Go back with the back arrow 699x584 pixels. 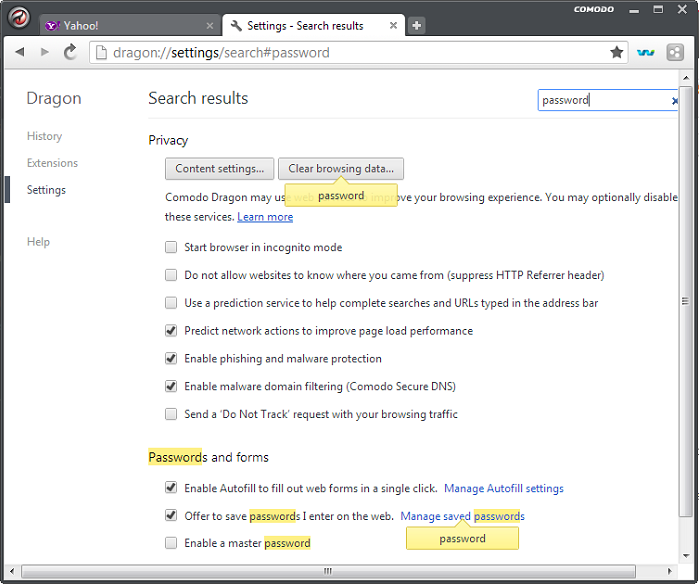click(20, 52)
